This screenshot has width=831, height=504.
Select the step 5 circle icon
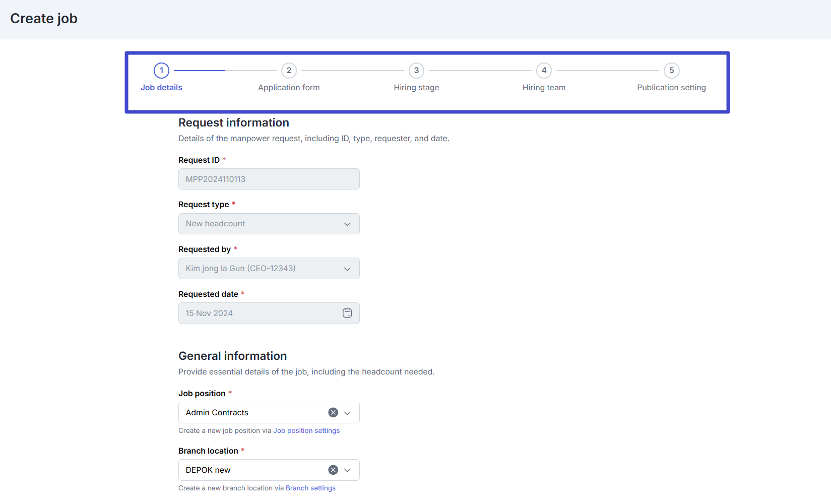pos(671,71)
